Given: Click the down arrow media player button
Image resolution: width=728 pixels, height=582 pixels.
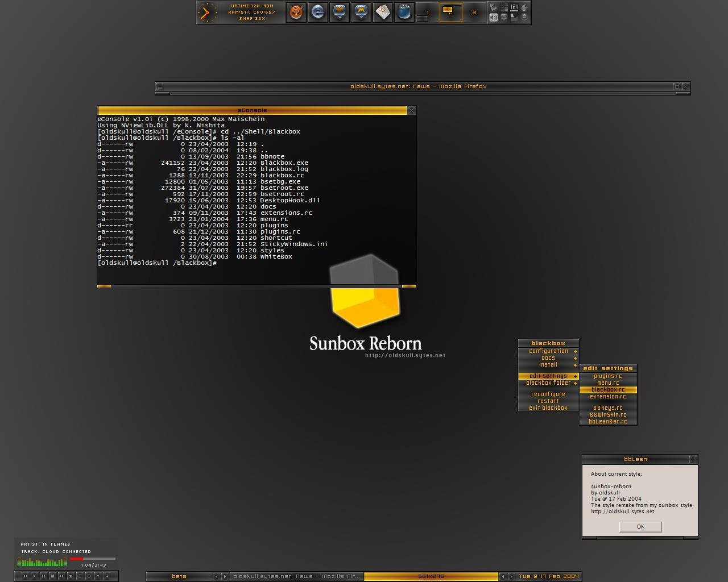Looking at the screenshot, I should click(x=107, y=576).
